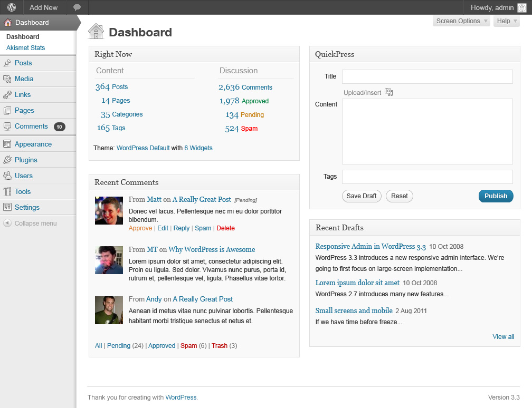The height and width of the screenshot is (408, 532).
Task: Click the Pages icon in the sidebar
Action: pos(7,111)
